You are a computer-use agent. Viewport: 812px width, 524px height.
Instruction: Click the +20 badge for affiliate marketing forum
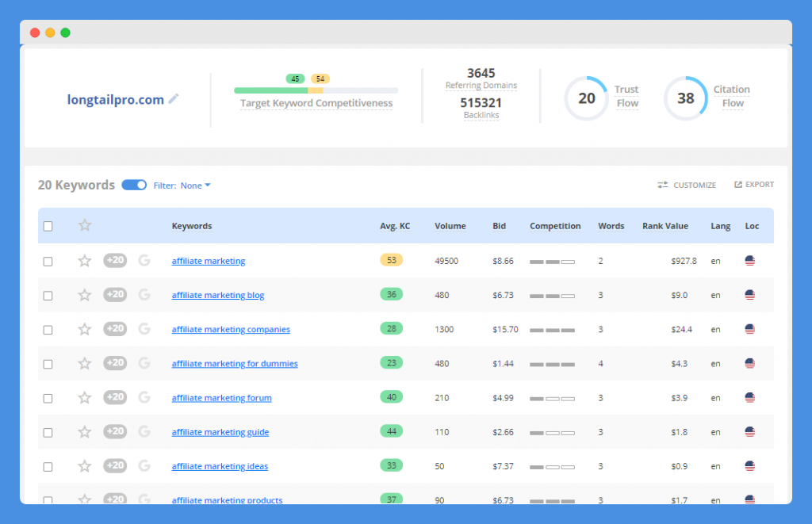click(115, 396)
